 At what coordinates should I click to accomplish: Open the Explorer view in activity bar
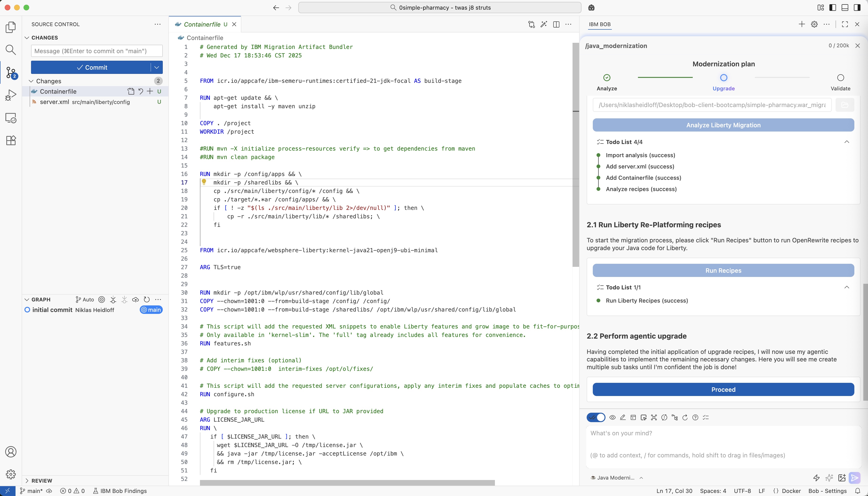click(x=11, y=27)
